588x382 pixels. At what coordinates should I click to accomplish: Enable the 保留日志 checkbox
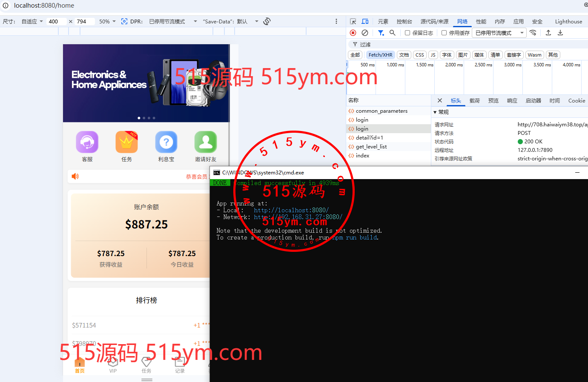[x=407, y=33]
